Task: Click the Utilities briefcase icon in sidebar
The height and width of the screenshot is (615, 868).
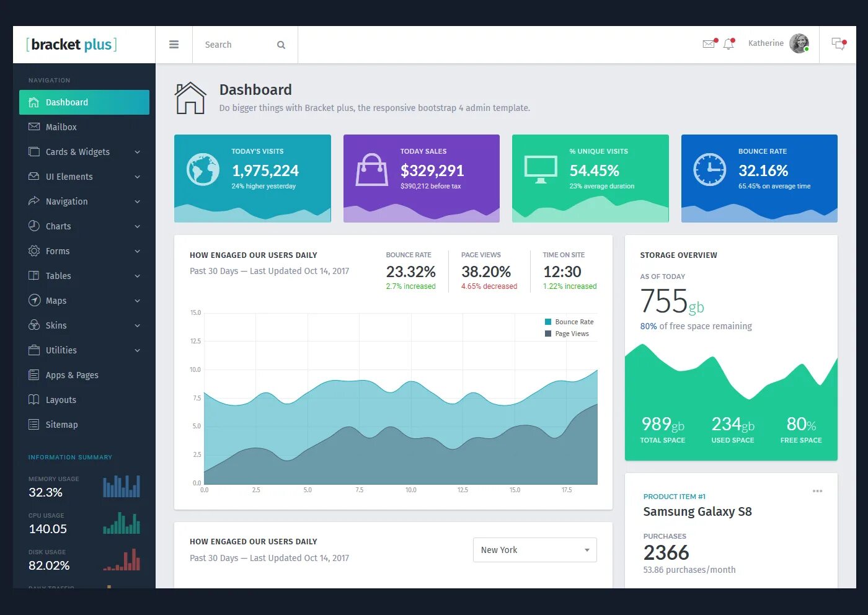Action: [x=34, y=350]
